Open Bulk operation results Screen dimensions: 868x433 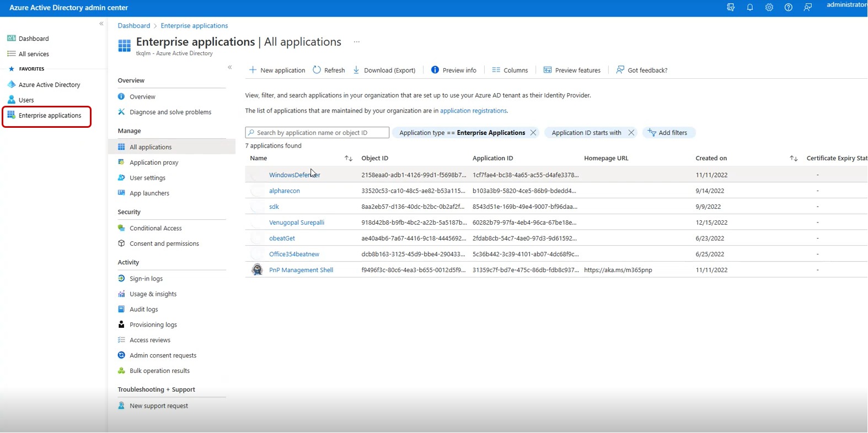pyautogui.click(x=159, y=372)
